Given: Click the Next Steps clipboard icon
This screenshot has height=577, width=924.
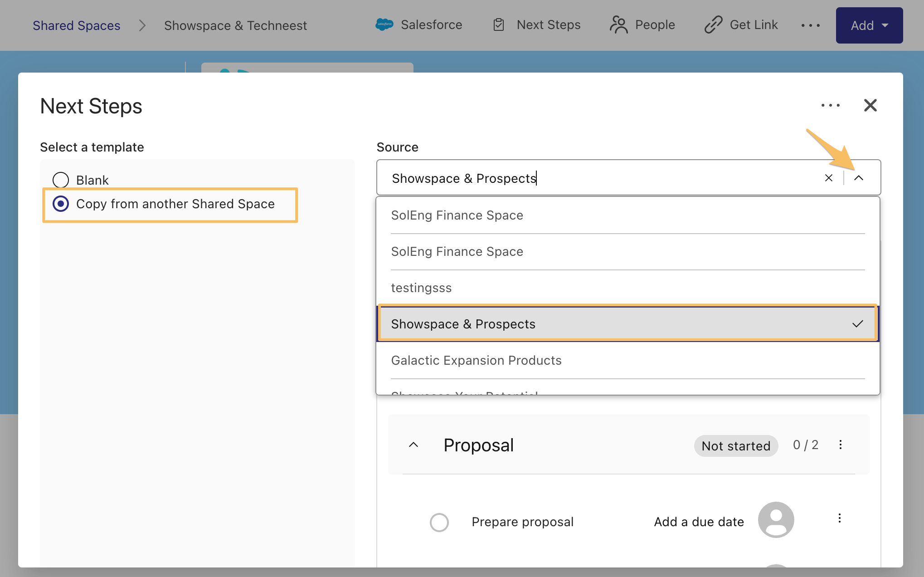Looking at the screenshot, I should point(498,24).
